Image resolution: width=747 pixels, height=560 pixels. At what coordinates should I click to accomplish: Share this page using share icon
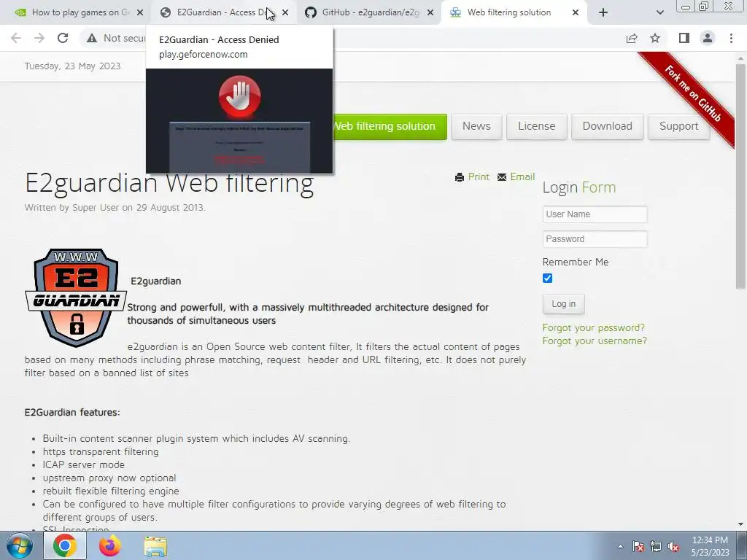click(x=632, y=38)
